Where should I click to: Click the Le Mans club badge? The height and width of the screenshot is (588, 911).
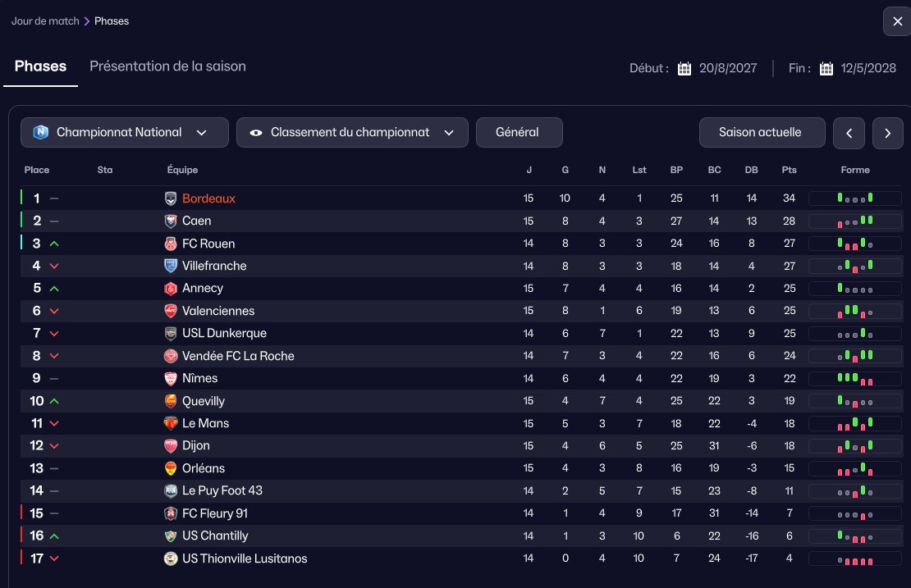pyautogui.click(x=170, y=424)
